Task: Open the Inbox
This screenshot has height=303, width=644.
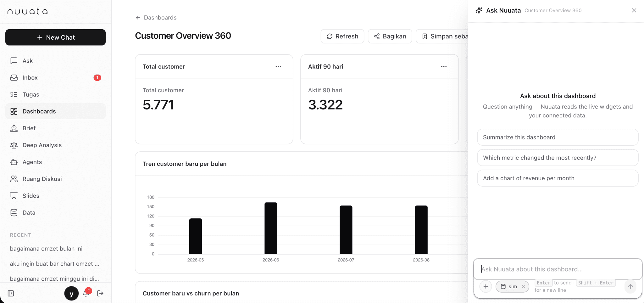Action: click(55, 78)
